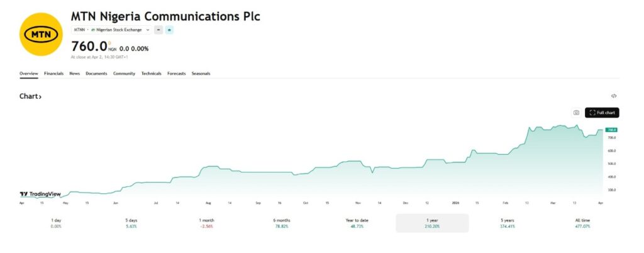Select the All time range

pos(582,223)
